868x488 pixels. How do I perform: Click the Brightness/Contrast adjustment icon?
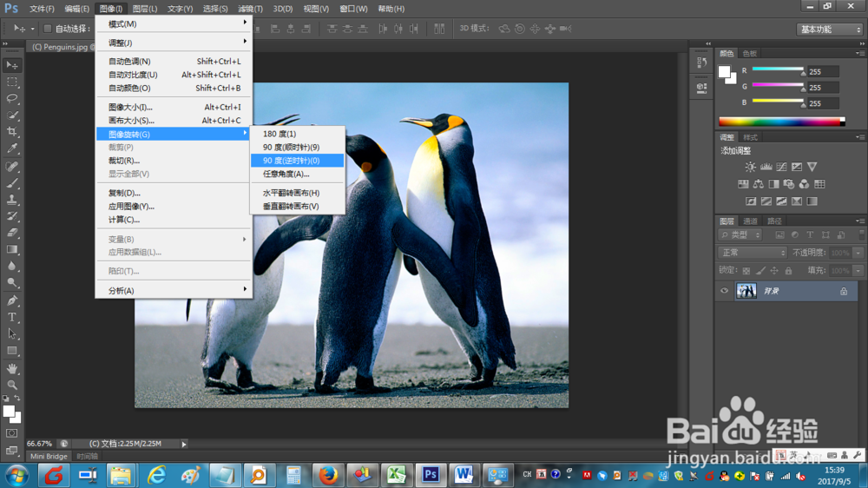click(750, 167)
